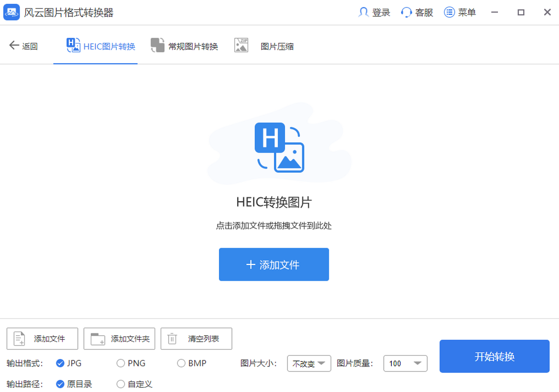Image resolution: width=559 pixels, height=392 pixels.
Task: Click the large HEIC image illustration
Action: (279, 147)
